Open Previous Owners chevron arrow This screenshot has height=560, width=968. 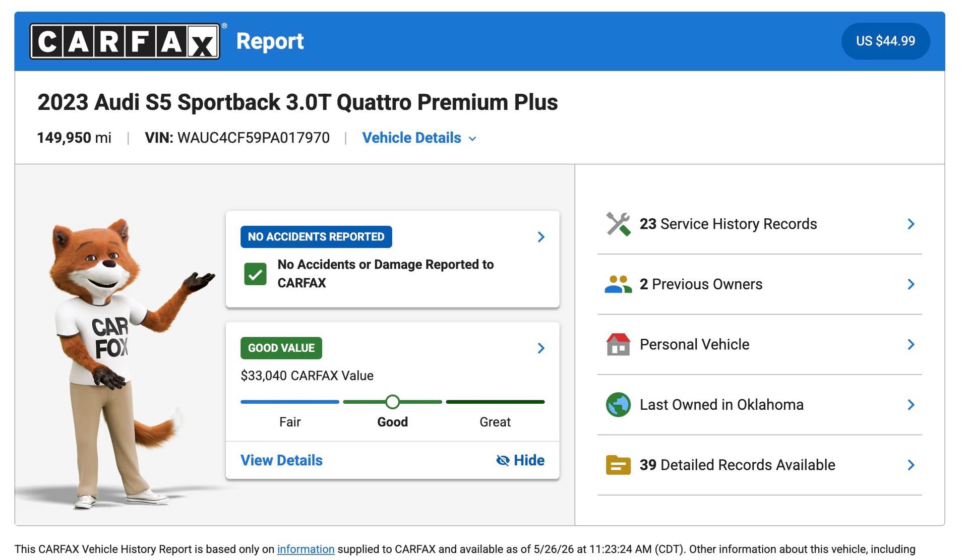tap(911, 284)
